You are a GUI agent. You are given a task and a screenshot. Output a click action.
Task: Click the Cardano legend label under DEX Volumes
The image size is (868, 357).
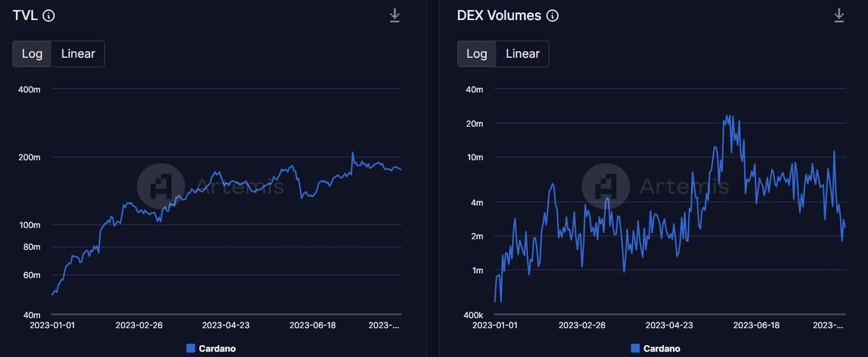point(662,348)
